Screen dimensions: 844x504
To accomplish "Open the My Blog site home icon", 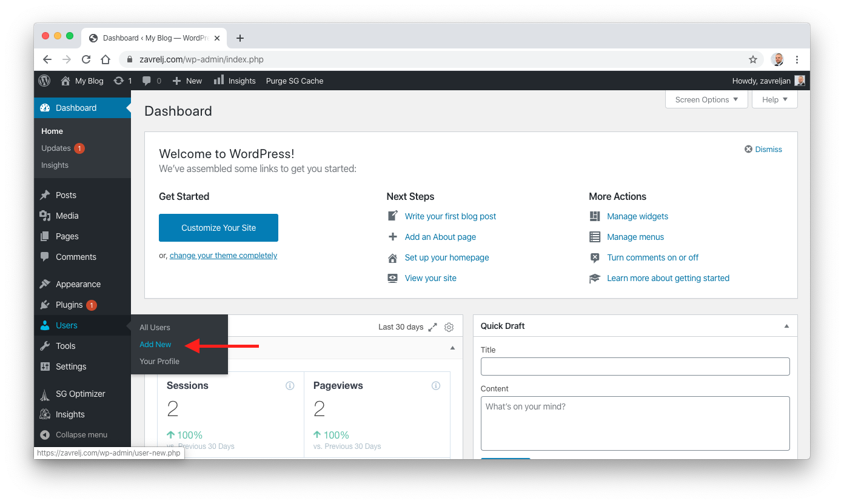I will click(65, 81).
